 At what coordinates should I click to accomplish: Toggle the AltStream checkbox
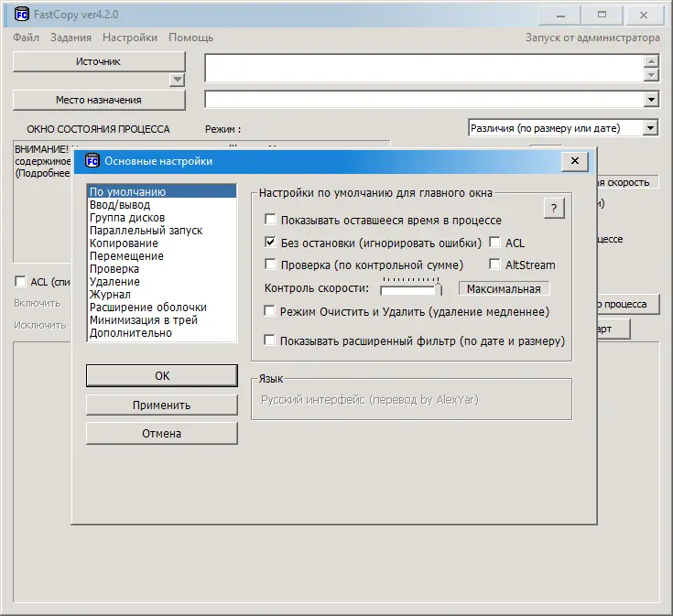tap(494, 265)
